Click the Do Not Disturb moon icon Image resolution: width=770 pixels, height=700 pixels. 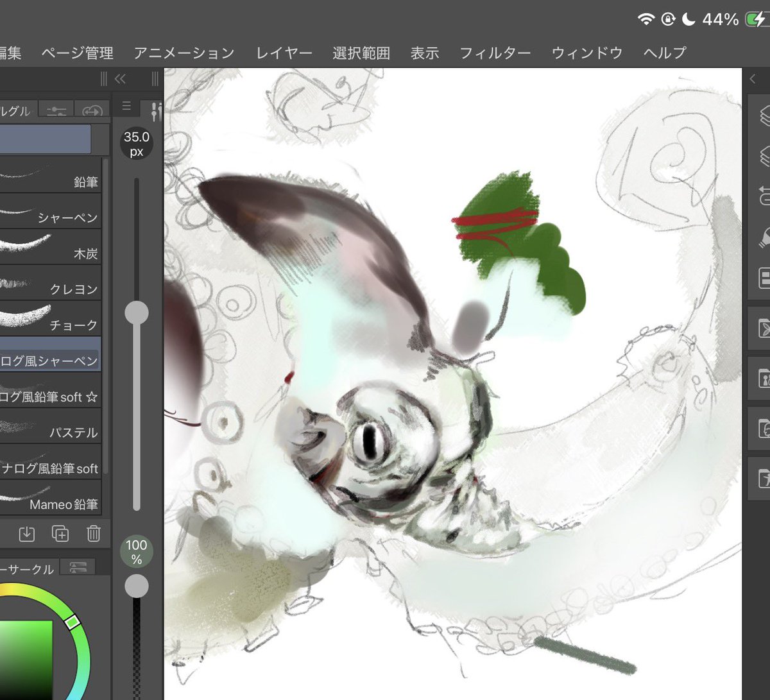(x=689, y=20)
